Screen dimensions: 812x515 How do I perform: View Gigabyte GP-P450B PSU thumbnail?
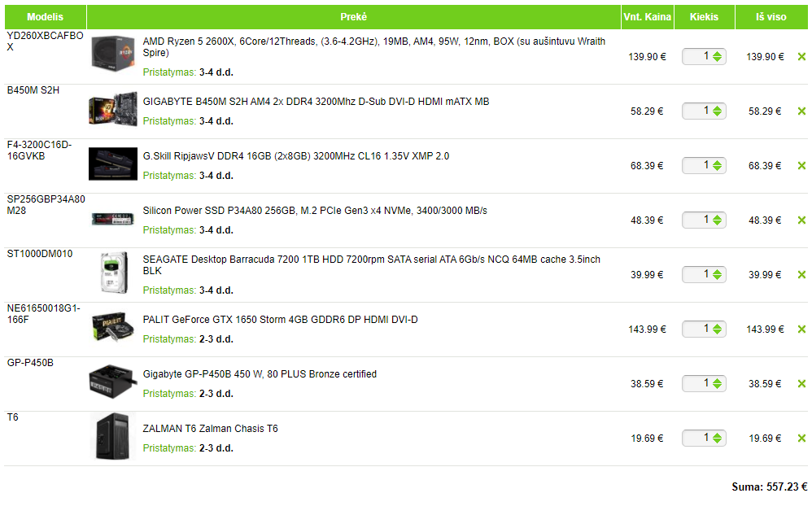[x=113, y=382]
